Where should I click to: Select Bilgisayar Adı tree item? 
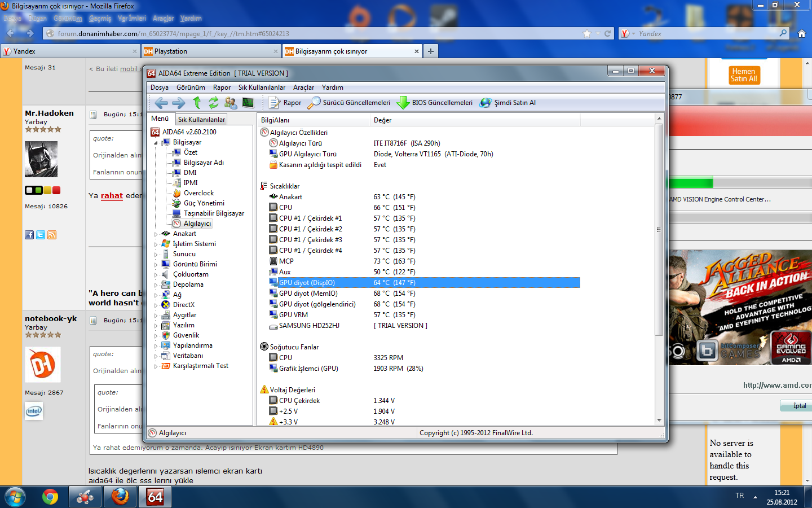point(204,163)
